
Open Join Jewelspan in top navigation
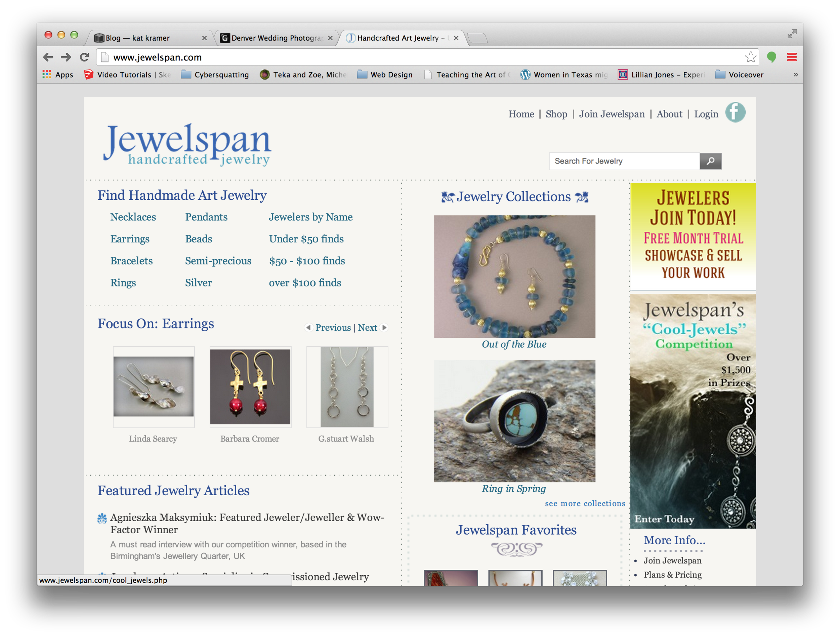612,114
